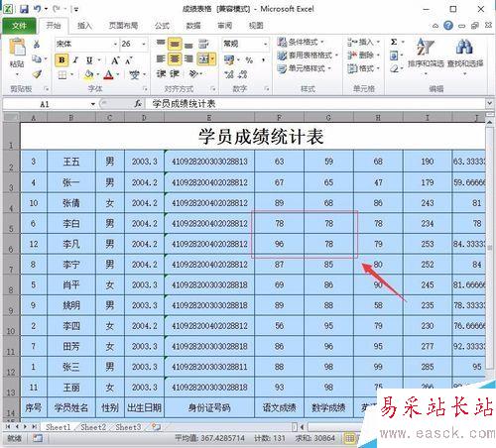
Task: Click decrease indent icon
Action: pyautogui.click(x=161, y=73)
